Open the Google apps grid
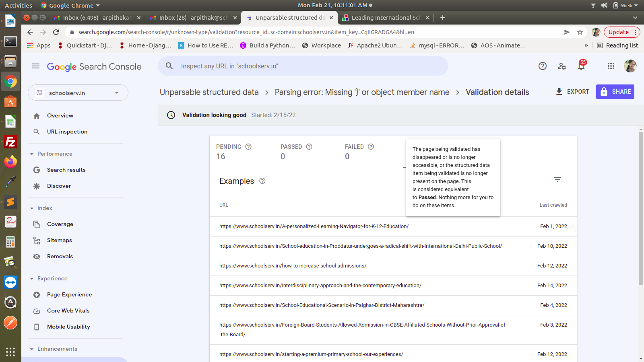 (x=611, y=66)
